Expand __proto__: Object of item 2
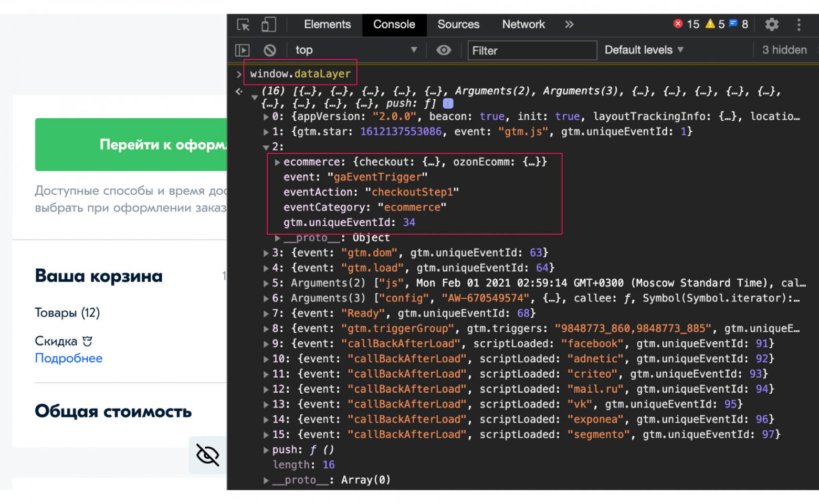This screenshot has height=504, width=819. coord(277,238)
